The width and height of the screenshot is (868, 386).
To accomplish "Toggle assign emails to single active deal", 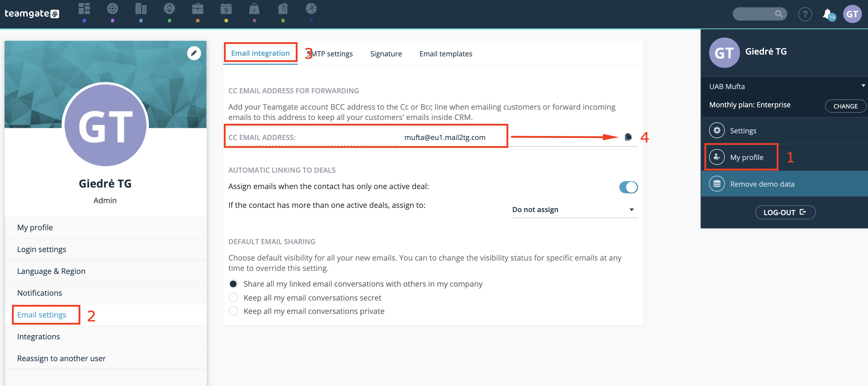I will tap(628, 187).
